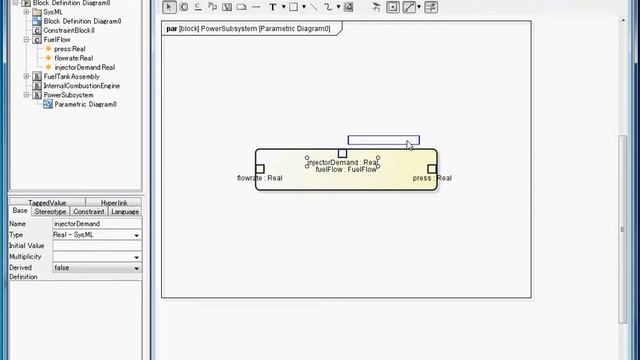Open the text tool dropdown arrow
Image resolution: width=640 pixels, height=360 pixels.
[x=283, y=7]
